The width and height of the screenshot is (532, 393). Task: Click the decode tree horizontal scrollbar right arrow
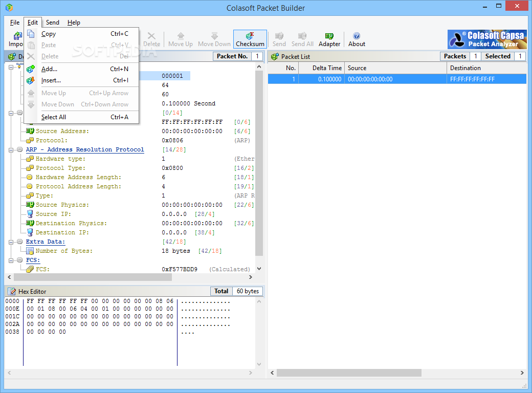coord(250,277)
